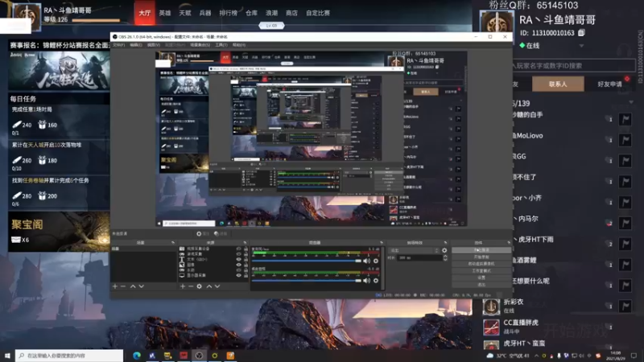Toggle lock on 显示器采集 source
Screen dimensions: 644x362
click(246, 275)
